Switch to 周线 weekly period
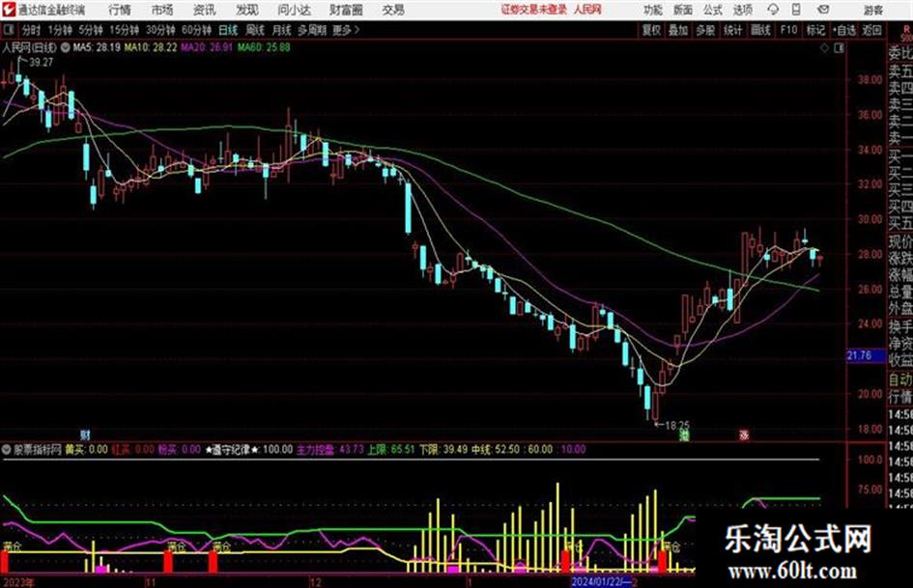The height and width of the screenshot is (588, 913). (x=255, y=30)
